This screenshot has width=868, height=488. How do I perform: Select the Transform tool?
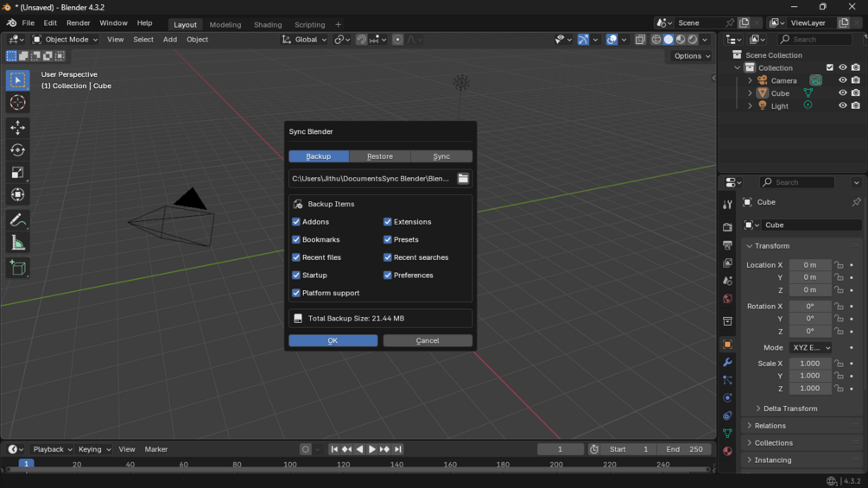(18, 194)
